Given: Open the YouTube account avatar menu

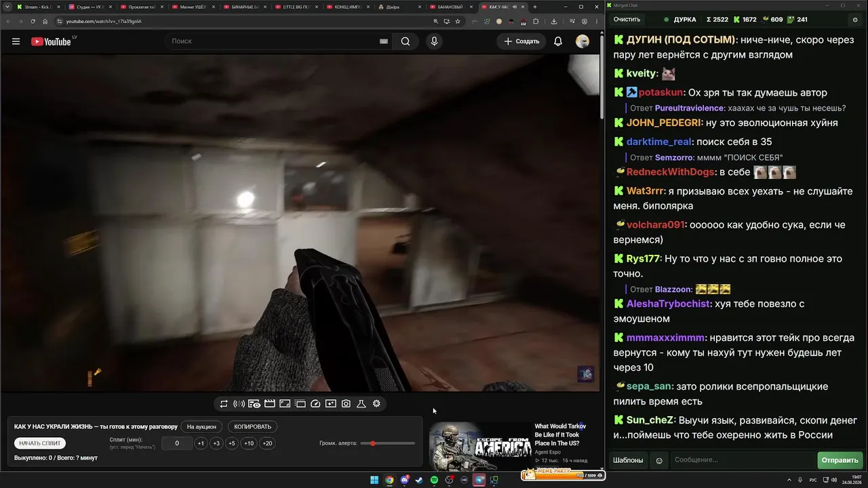Looking at the screenshot, I should coord(583,41).
